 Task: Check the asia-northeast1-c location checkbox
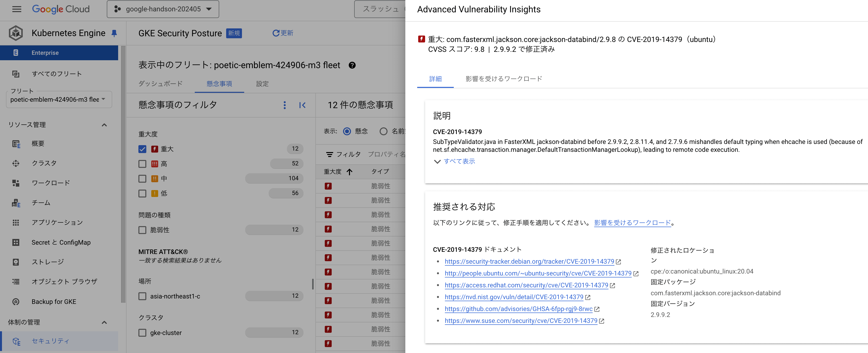click(143, 296)
